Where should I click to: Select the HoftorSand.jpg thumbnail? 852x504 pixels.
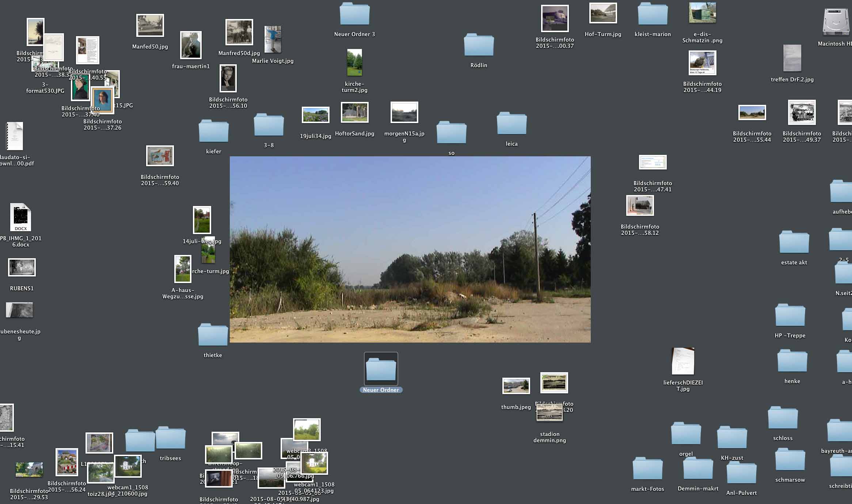click(354, 112)
